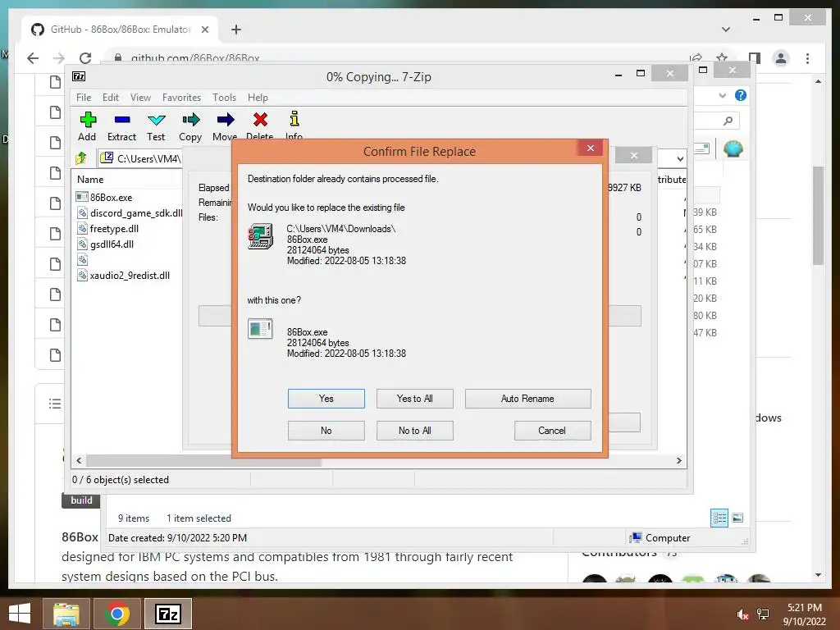Bookmark page with the star icon
840x630 pixels.
click(722, 58)
